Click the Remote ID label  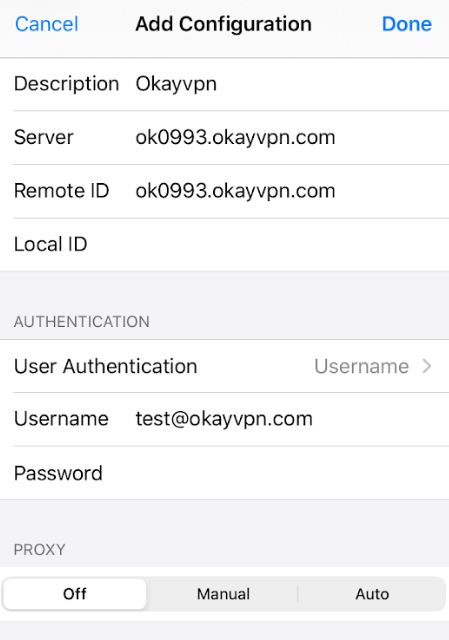[x=62, y=191]
